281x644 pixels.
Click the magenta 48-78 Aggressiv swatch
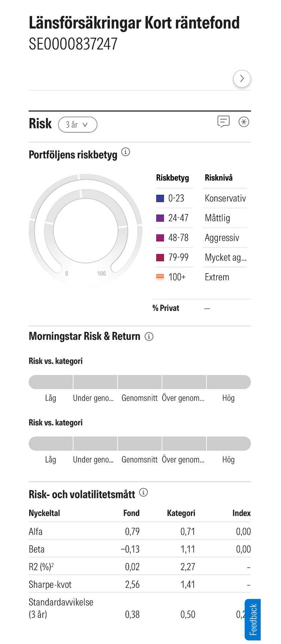coord(160,237)
